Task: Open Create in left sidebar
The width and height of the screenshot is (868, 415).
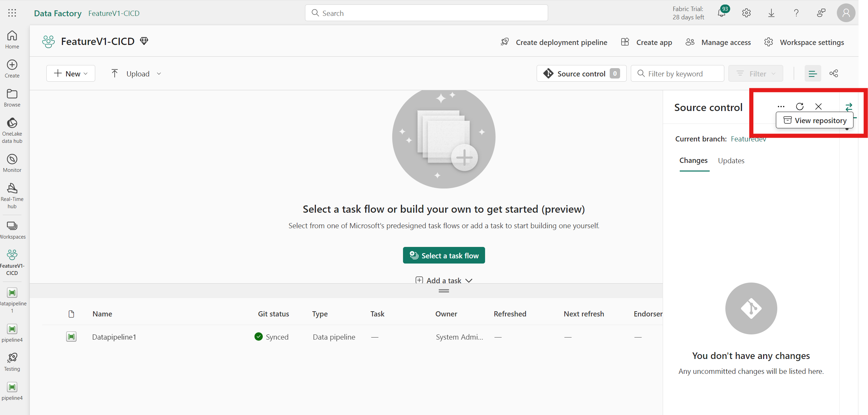Action: click(x=12, y=68)
